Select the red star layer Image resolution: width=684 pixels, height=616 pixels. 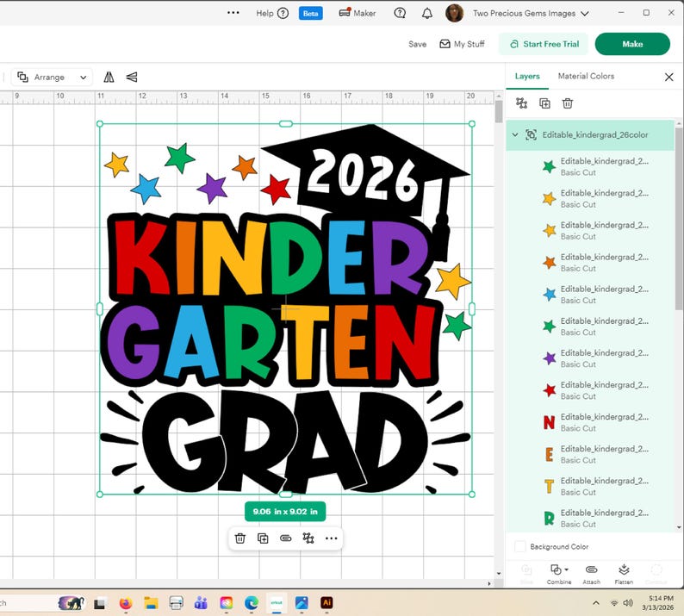pos(590,390)
